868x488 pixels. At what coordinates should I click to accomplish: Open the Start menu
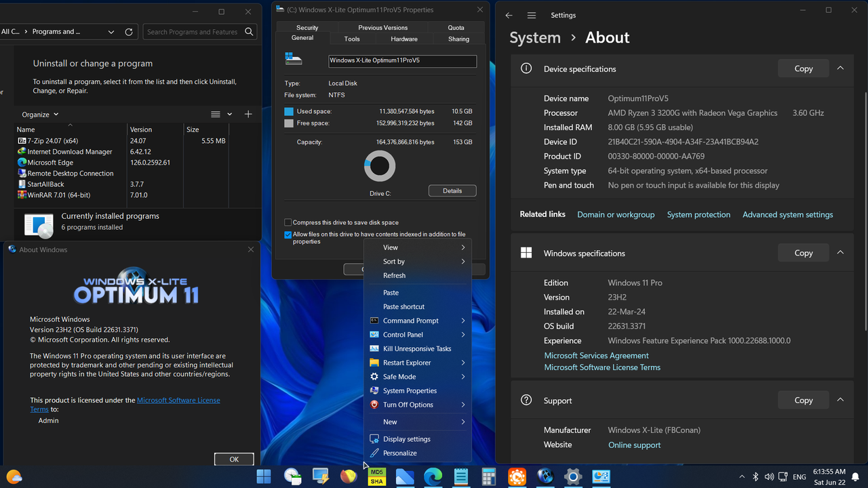(x=263, y=476)
